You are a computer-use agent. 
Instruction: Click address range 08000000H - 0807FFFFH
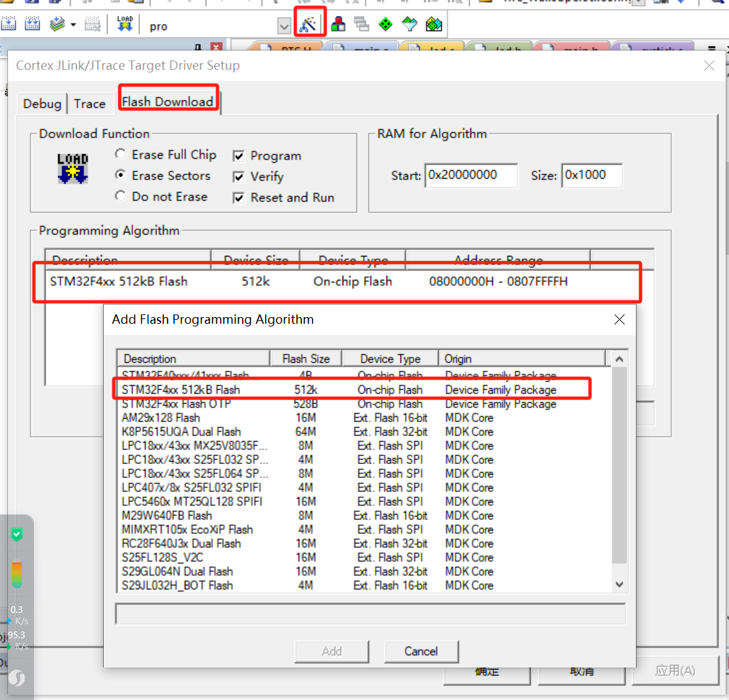pos(498,281)
